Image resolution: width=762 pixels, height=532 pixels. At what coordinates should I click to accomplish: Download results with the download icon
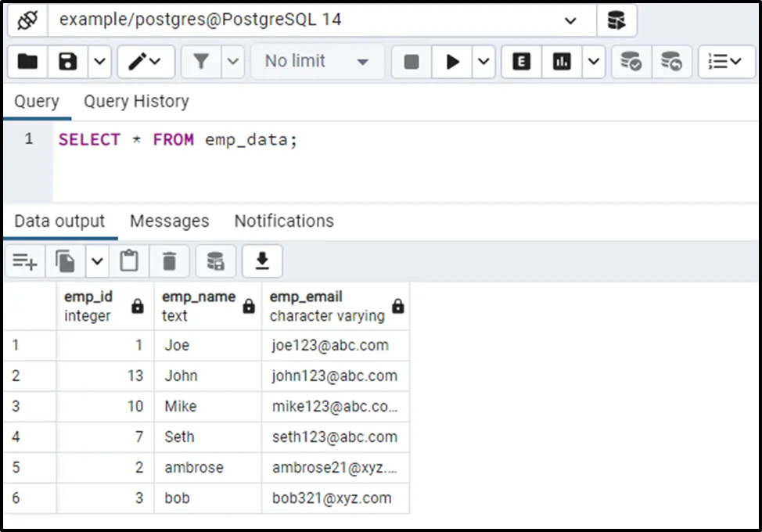click(x=262, y=261)
